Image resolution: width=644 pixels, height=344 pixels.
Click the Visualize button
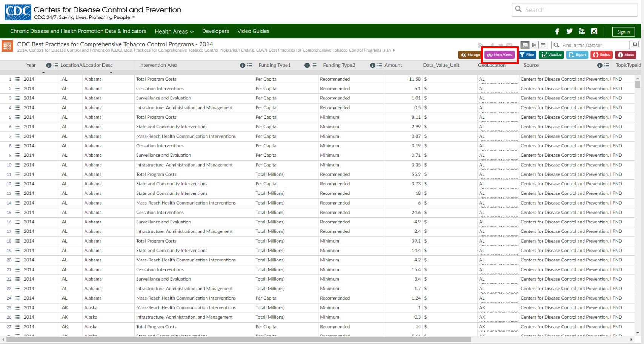pos(552,55)
